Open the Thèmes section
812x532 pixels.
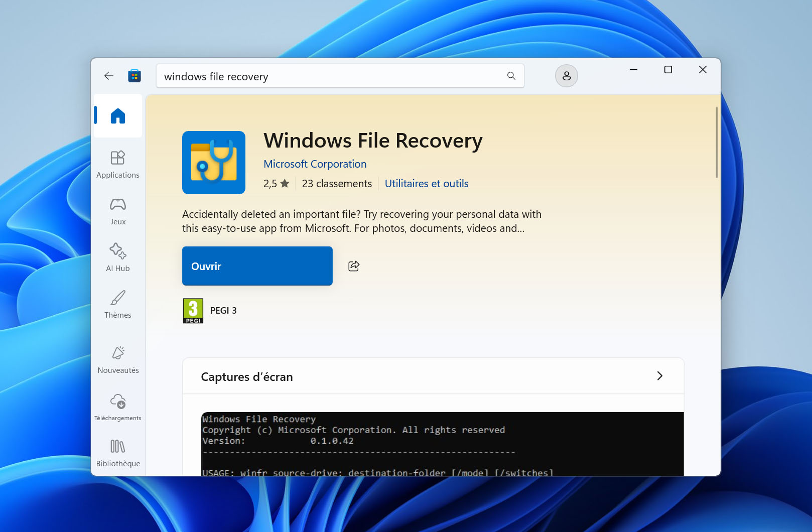118,305
